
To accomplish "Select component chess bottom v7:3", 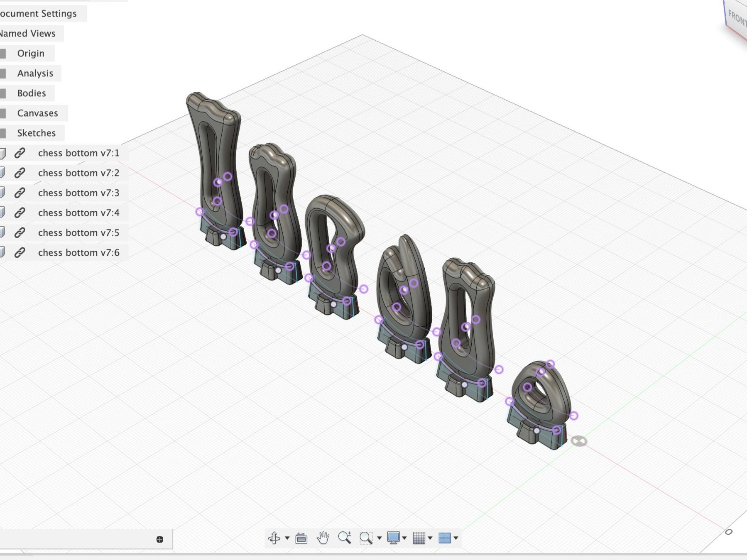I will (x=78, y=193).
